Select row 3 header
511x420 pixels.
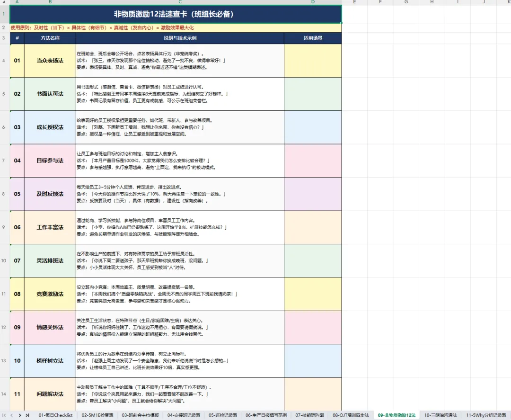point(5,38)
